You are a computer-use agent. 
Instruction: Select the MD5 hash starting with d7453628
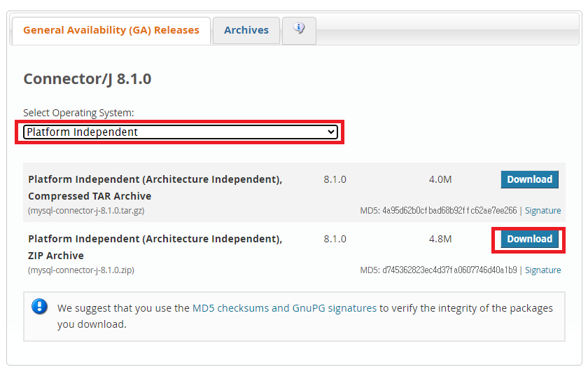coord(449,270)
